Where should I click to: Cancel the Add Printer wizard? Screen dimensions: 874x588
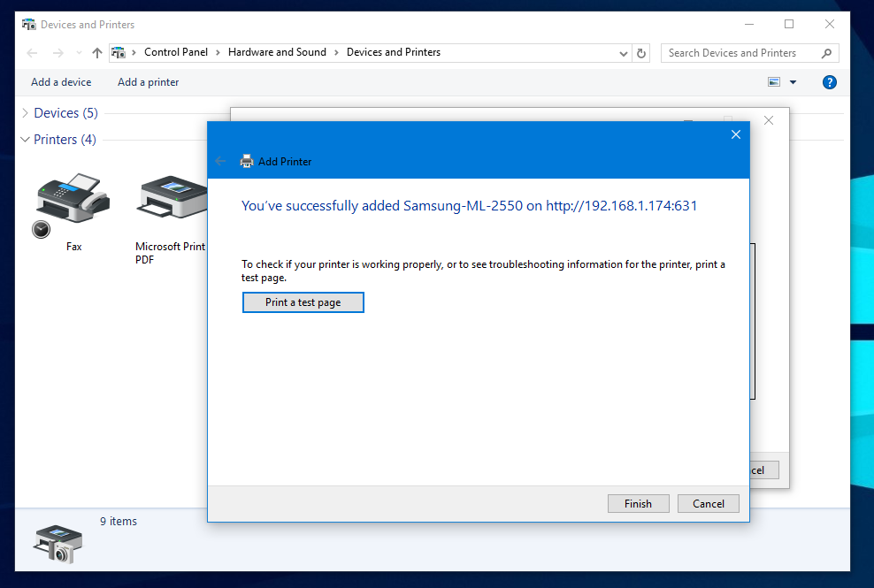pos(708,504)
